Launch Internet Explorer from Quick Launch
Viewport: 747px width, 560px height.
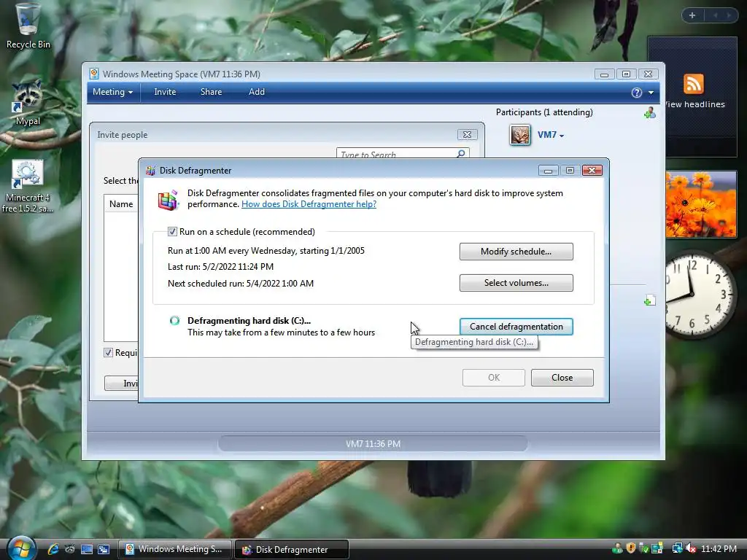(x=53, y=549)
